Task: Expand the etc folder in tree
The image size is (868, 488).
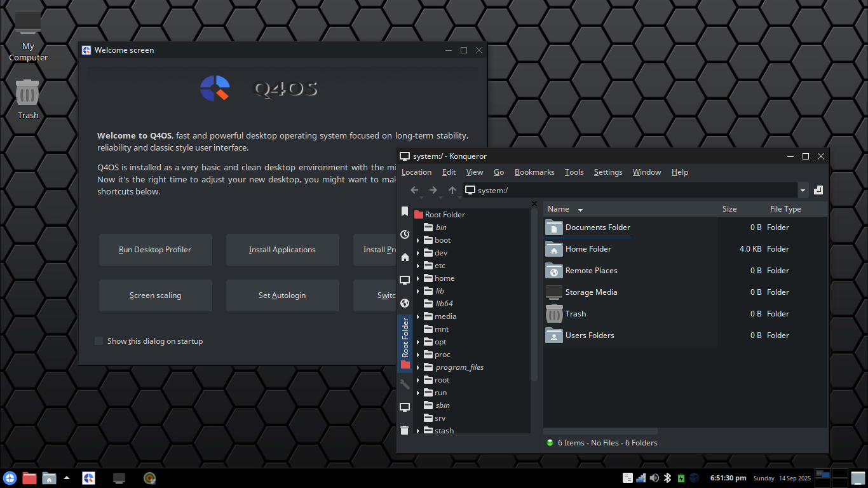Action: click(418, 266)
